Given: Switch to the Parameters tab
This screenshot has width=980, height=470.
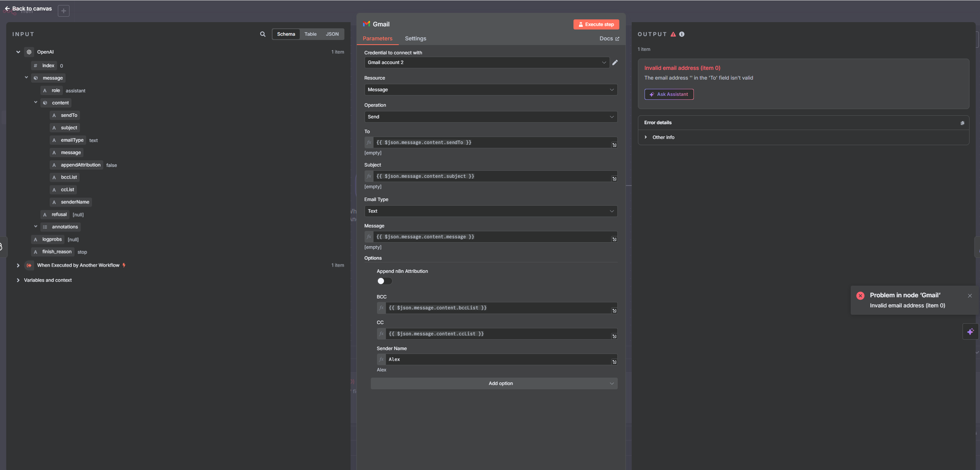Looking at the screenshot, I should 377,38.
